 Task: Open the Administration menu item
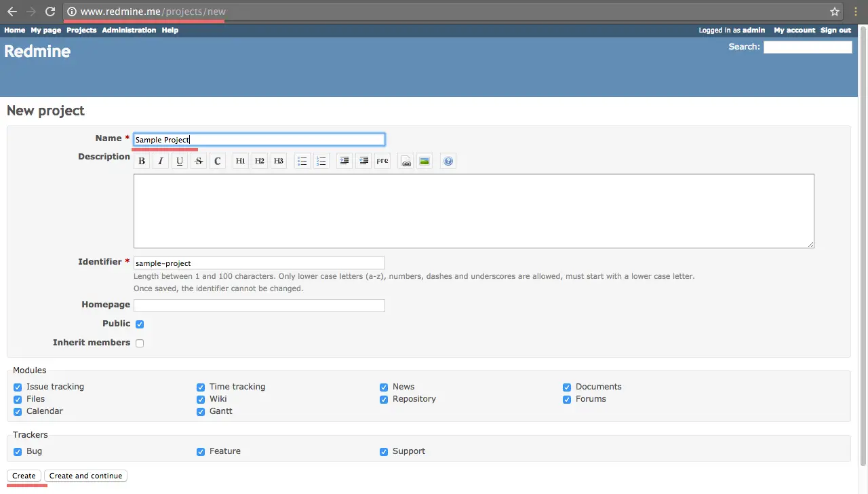(x=129, y=30)
